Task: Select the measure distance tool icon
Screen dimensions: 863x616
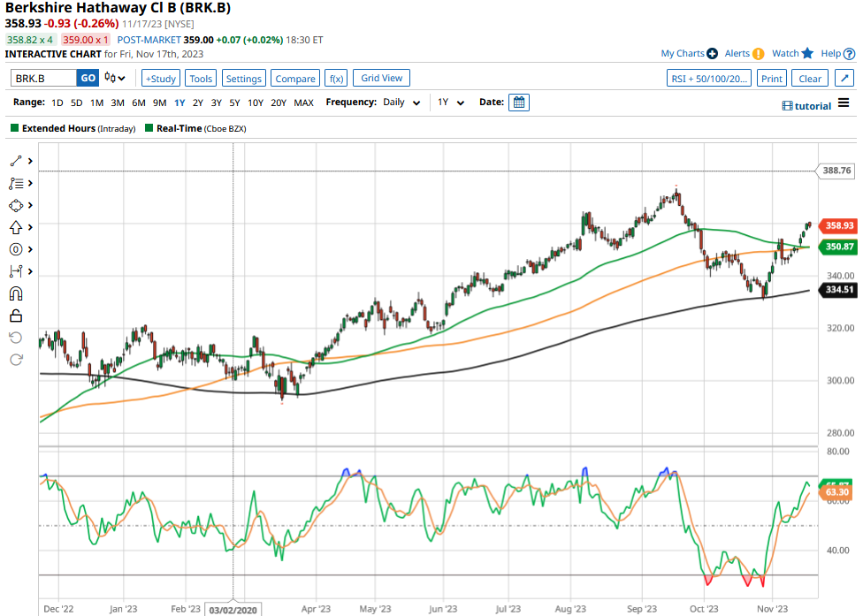Action: click(15, 271)
